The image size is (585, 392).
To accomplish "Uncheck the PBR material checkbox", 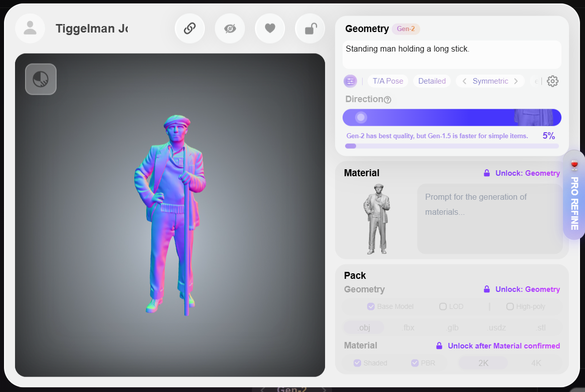I will tap(415, 363).
